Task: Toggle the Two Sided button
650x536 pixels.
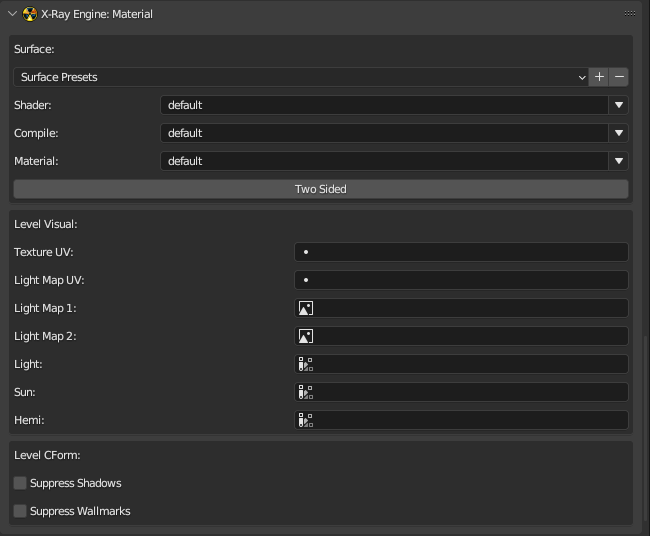Action: pyautogui.click(x=320, y=189)
